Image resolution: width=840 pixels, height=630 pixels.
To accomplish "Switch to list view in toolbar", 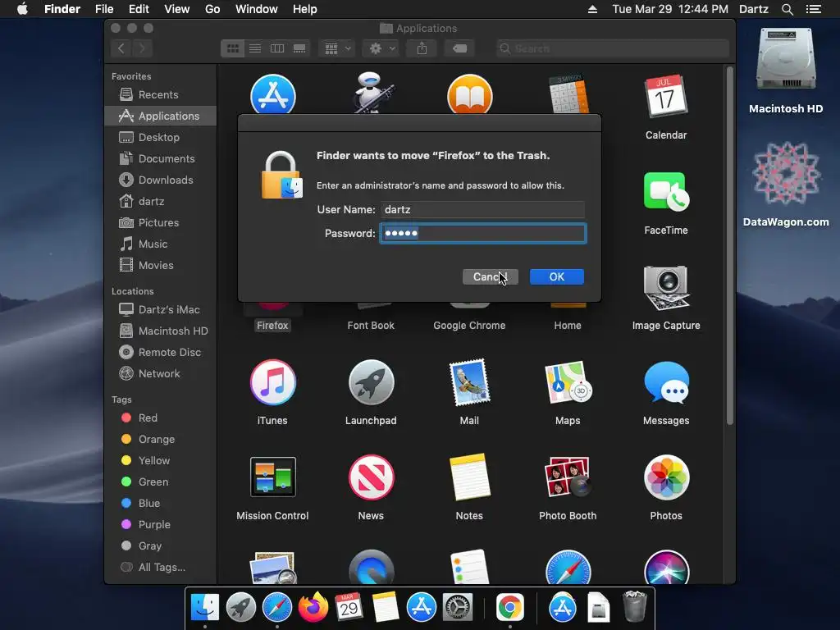I will 255,48.
